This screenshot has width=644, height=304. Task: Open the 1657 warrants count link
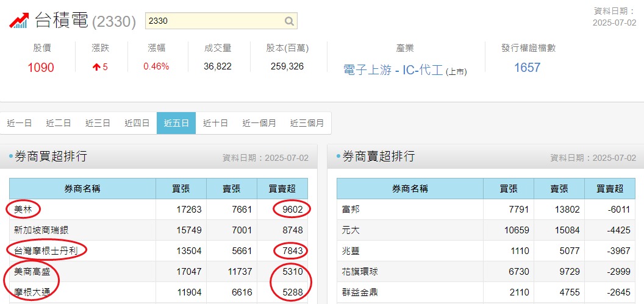click(x=528, y=67)
